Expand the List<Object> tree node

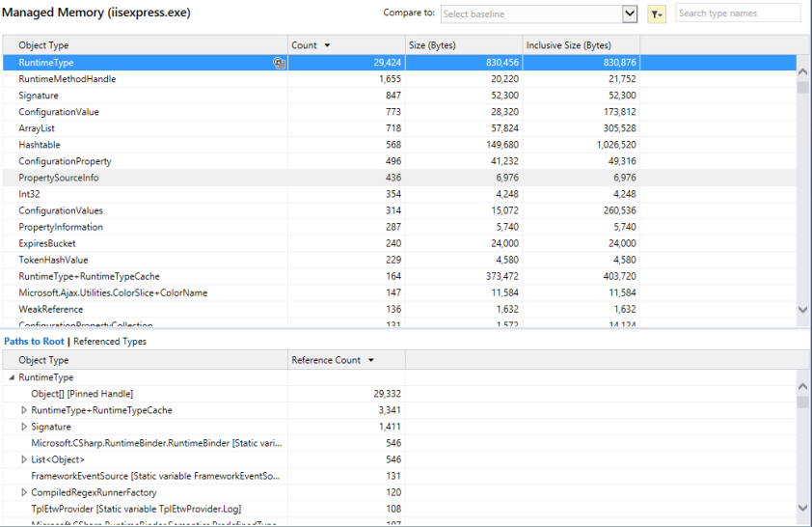(x=23, y=459)
